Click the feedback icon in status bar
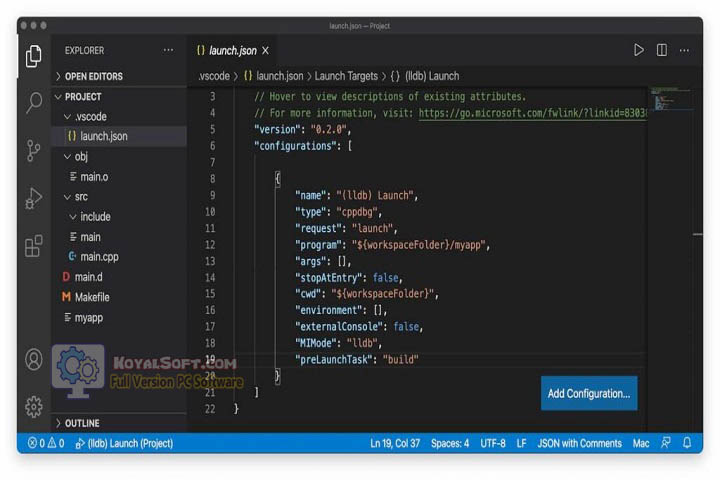The width and height of the screenshot is (720, 480). point(665,443)
